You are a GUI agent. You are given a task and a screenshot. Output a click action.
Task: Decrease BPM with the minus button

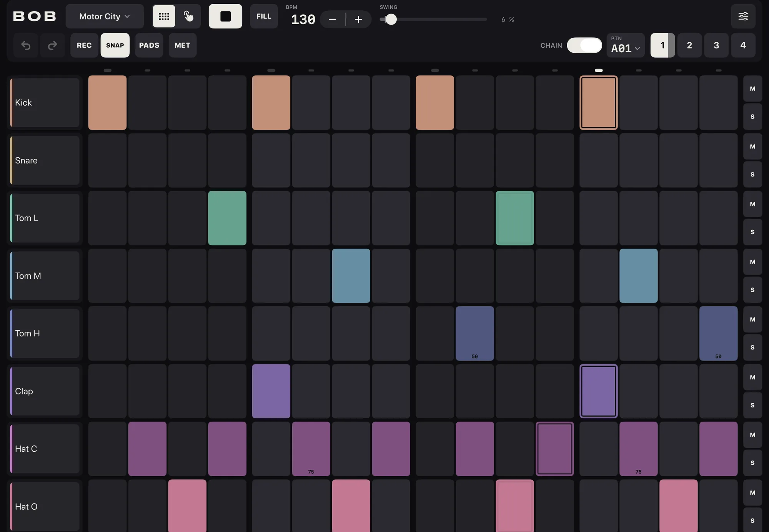coord(333,19)
